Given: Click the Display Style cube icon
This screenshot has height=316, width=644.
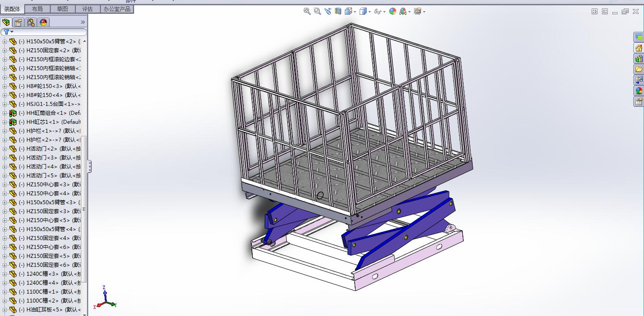Looking at the screenshot, I should (x=363, y=11).
